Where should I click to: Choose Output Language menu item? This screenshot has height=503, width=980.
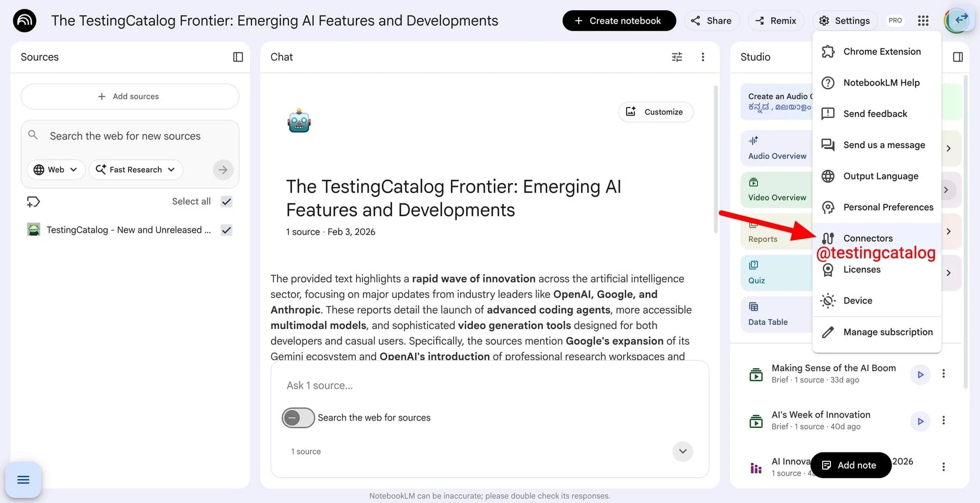[881, 176]
